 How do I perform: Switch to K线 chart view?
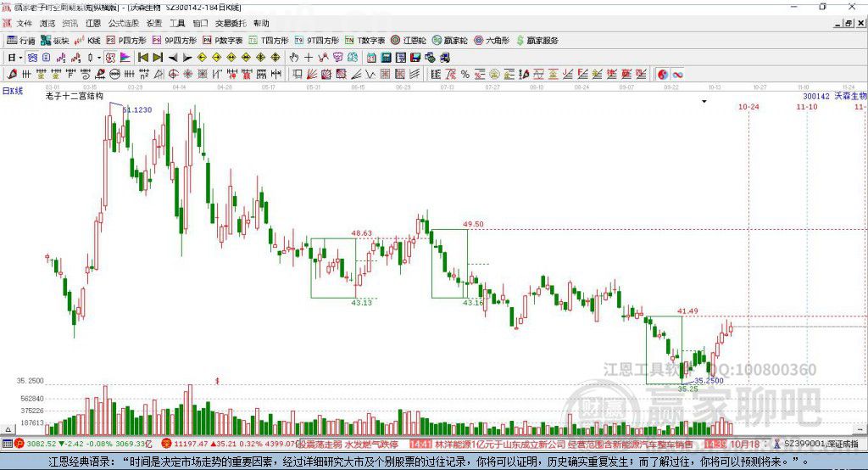tap(87, 41)
